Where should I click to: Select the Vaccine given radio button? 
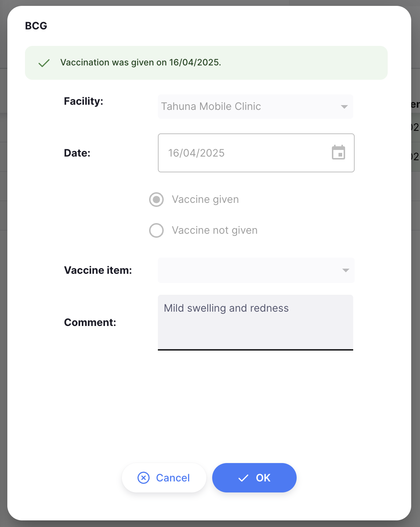coord(156,200)
